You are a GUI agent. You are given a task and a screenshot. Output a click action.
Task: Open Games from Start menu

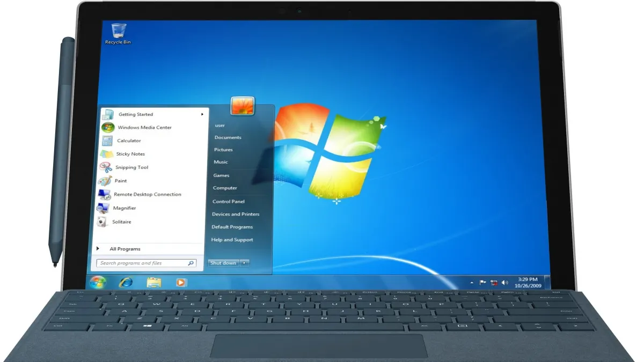pyautogui.click(x=221, y=175)
